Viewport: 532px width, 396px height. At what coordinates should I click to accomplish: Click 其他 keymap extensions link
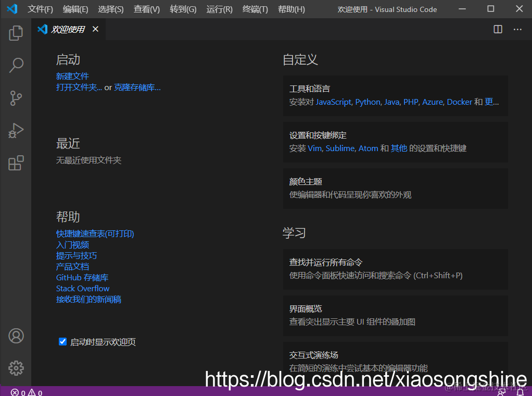(399, 148)
